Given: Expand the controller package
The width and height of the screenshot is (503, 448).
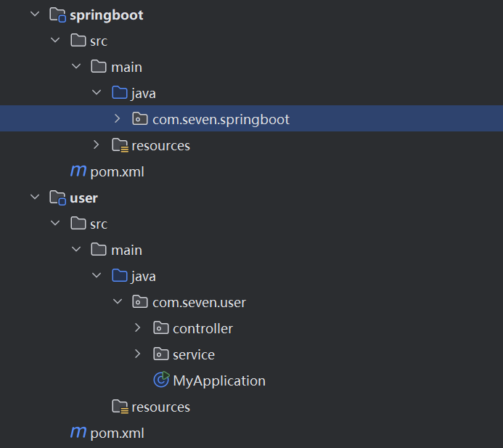Looking at the screenshot, I should 139,328.
